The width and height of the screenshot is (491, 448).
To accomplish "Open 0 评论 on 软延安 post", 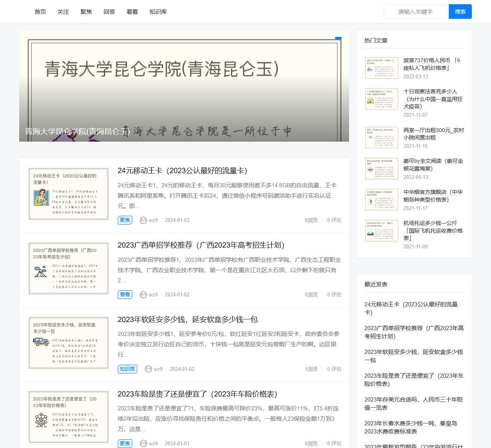I will click(x=334, y=369).
